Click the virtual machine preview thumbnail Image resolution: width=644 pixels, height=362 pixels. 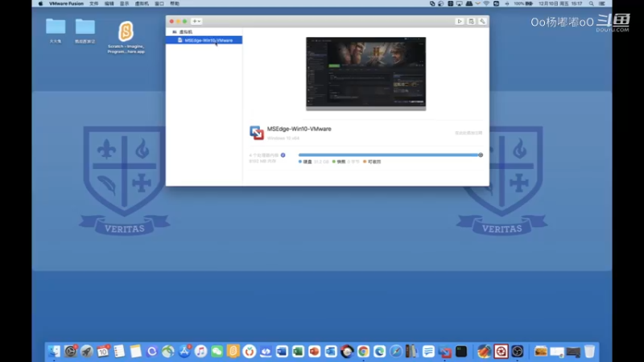[366, 73]
